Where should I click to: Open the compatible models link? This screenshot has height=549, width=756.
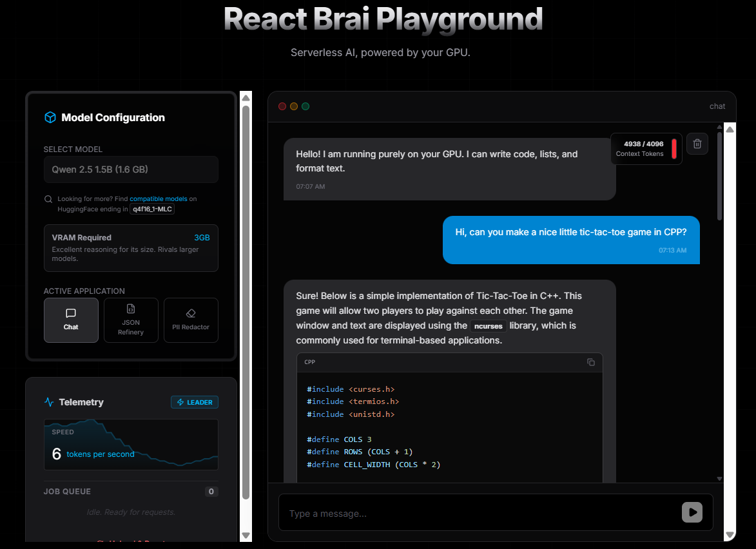pos(158,198)
